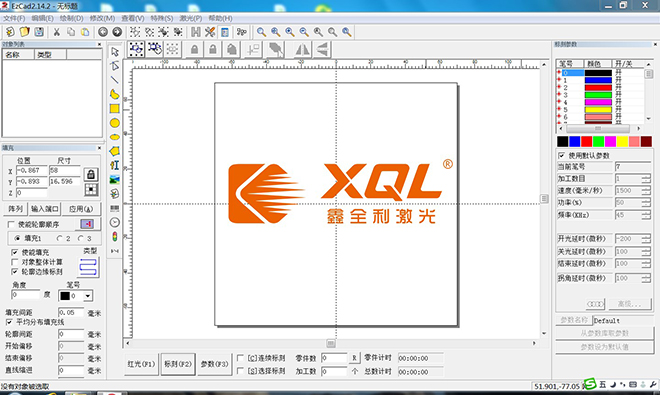Click the size lock padlock icon
Screen dimensions: 660x395
[x=91, y=174]
